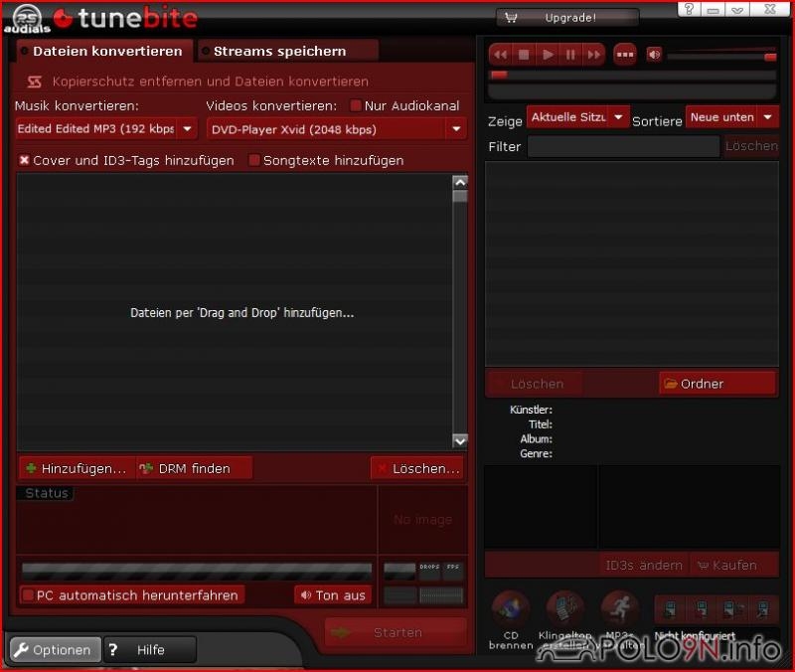795x672 pixels.
Task: Click the first device icon under ID3s ändern
Action: click(x=669, y=609)
